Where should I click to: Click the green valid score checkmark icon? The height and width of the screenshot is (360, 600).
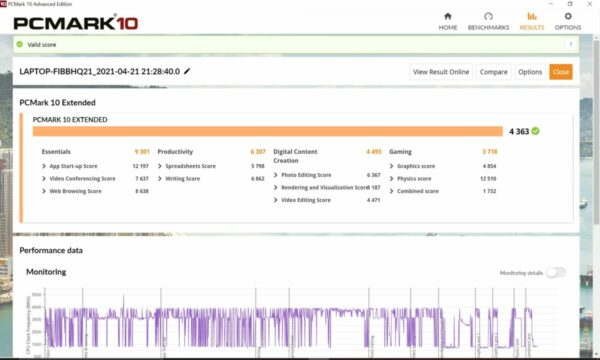click(x=20, y=44)
